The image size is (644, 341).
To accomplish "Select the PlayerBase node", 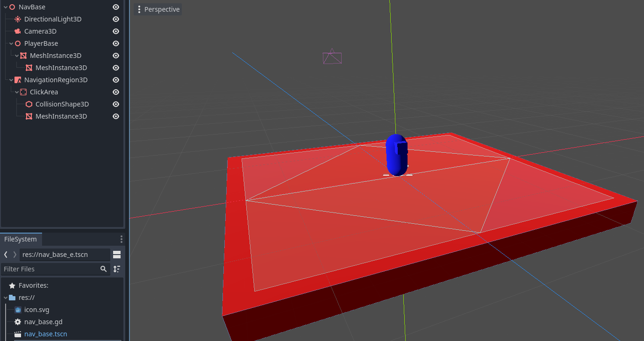I will point(41,43).
